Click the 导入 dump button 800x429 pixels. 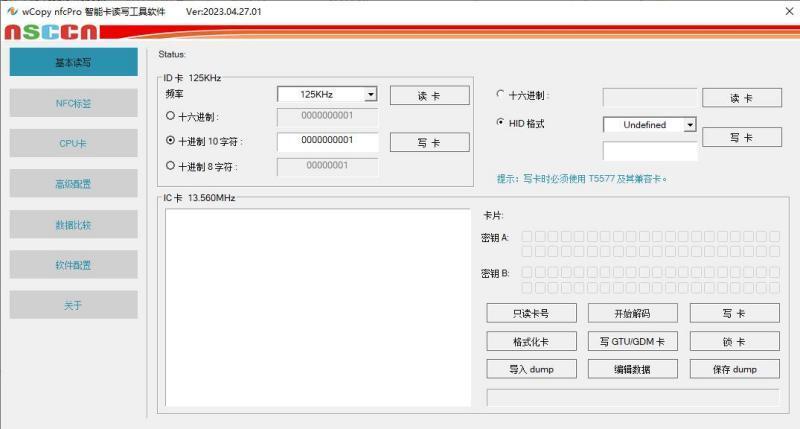531,369
